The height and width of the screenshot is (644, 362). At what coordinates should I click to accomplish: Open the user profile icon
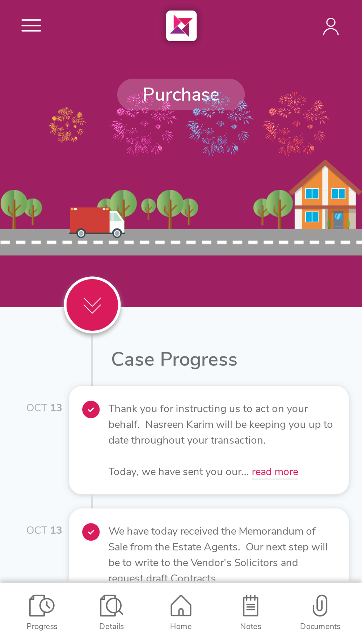point(331,26)
